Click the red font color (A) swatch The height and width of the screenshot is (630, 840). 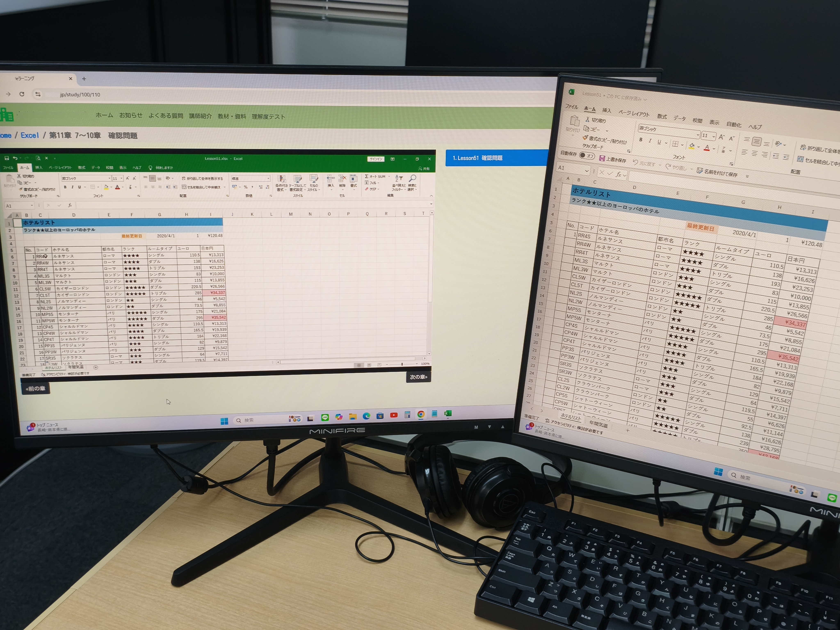[x=706, y=148]
